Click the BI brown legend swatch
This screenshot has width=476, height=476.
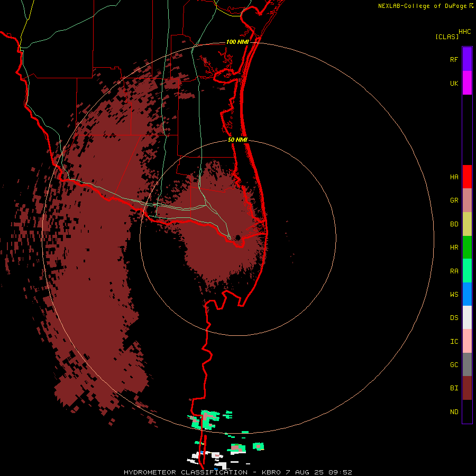[467, 388]
